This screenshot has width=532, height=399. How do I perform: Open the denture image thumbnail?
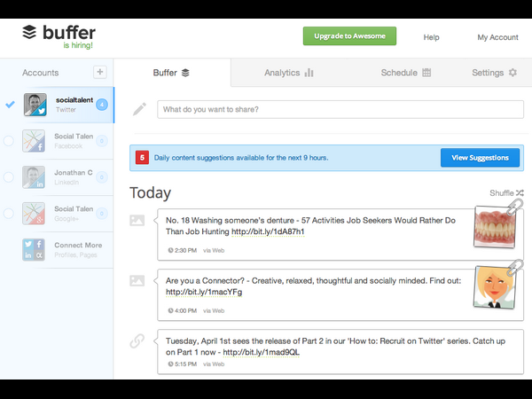tap(495, 227)
